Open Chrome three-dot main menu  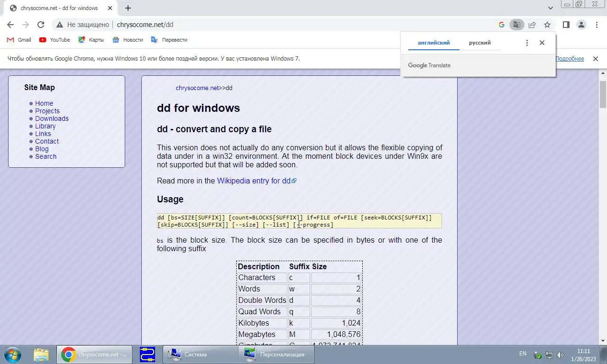click(x=597, y=25)
